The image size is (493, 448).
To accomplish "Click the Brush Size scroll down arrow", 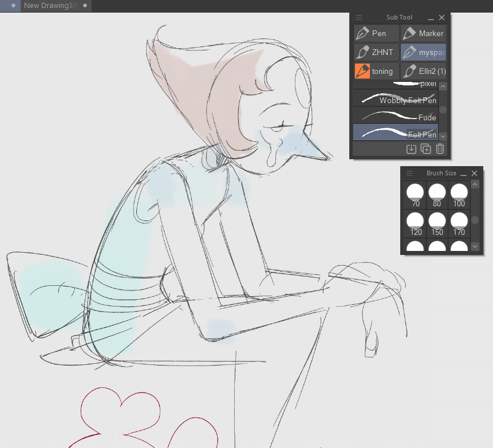I will pyautogui.click(x=475, y=247).
